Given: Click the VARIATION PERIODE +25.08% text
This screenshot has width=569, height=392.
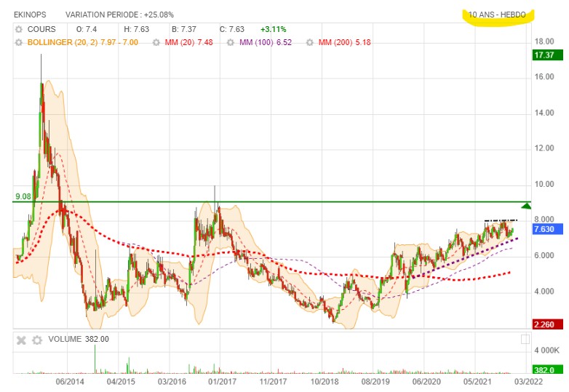Looking at the screenshot, I should coord(119,15).
